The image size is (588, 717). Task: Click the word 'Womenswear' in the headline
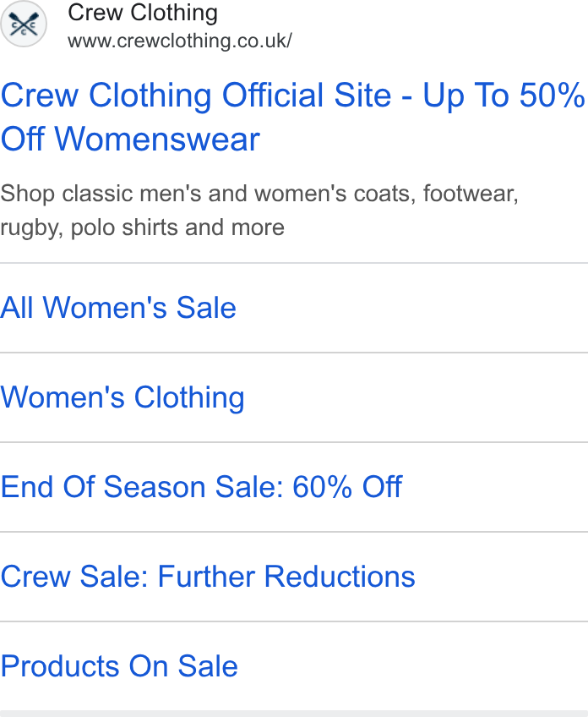(157, 139)
